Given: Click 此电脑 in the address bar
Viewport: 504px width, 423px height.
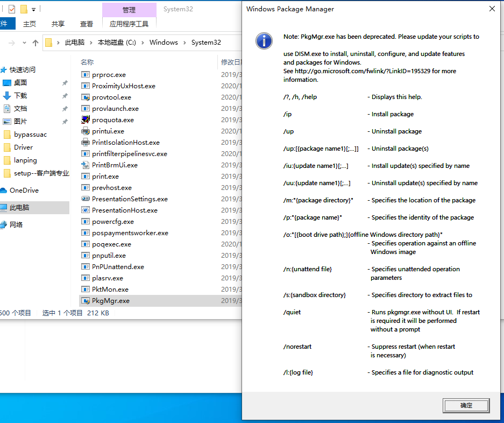Looking at the screenshot, I should tap(75, 43).
